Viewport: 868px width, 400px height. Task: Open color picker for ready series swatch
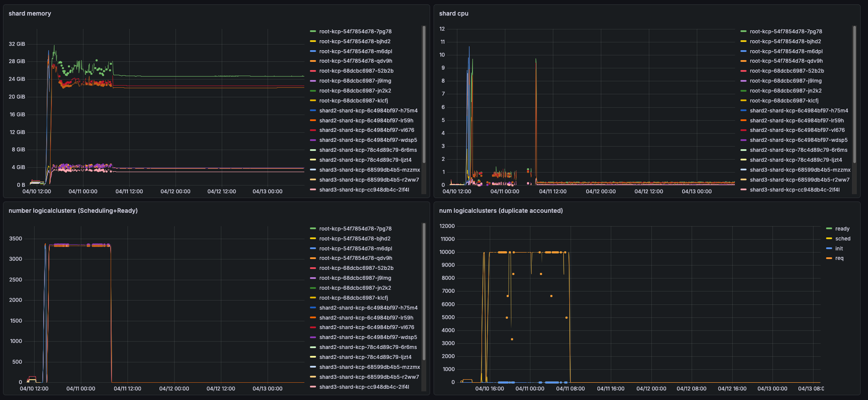(829, 229)
